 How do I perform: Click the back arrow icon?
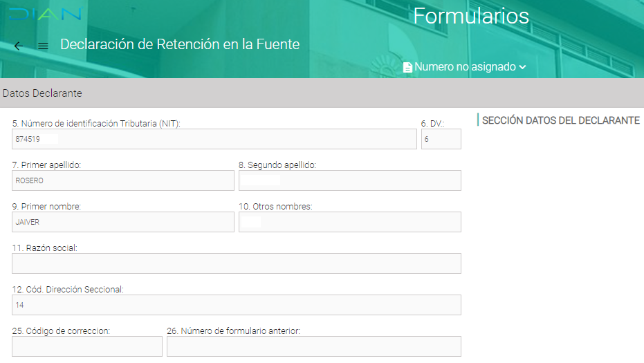(x=19, y=46)
